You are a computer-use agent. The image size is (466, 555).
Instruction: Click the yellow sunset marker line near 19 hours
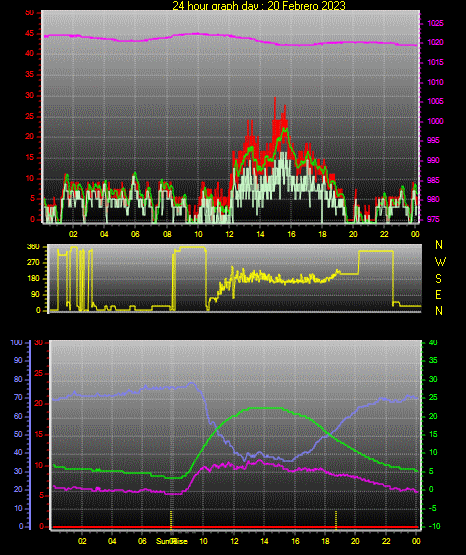coord(336,519)
